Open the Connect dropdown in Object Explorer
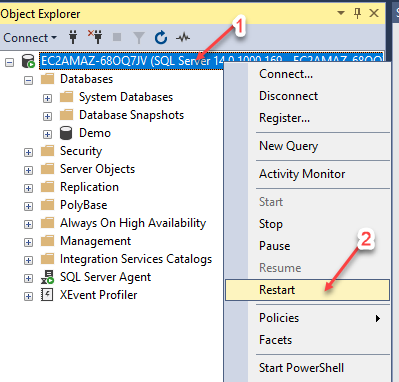399x382 pixels. pyautogui.click(x=30, y=38)
